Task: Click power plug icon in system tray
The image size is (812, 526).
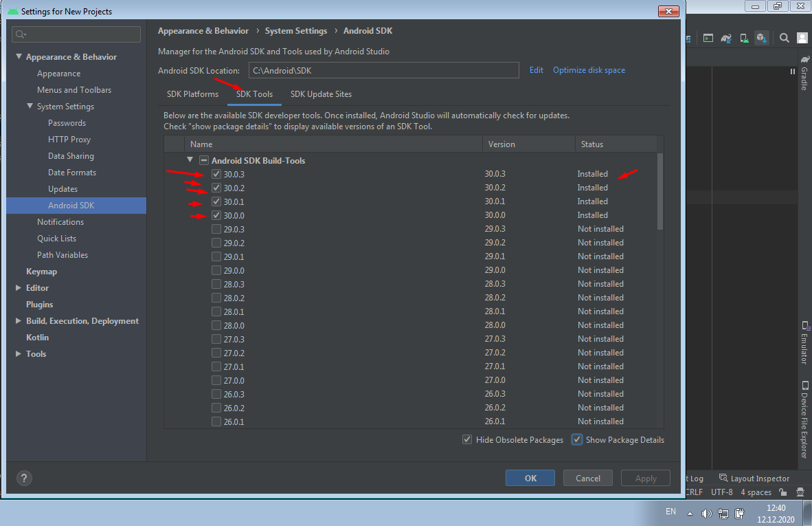Action: (739, 514)
